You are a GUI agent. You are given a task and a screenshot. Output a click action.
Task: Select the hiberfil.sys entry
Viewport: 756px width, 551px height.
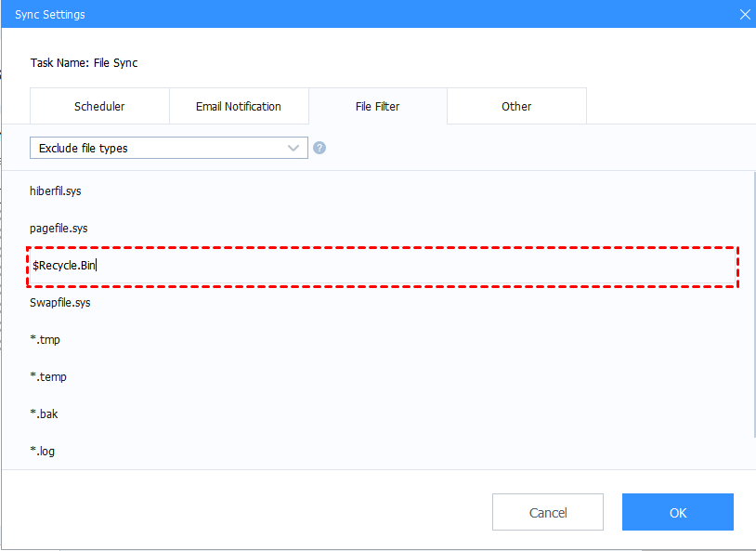click(x=56, y=191)
